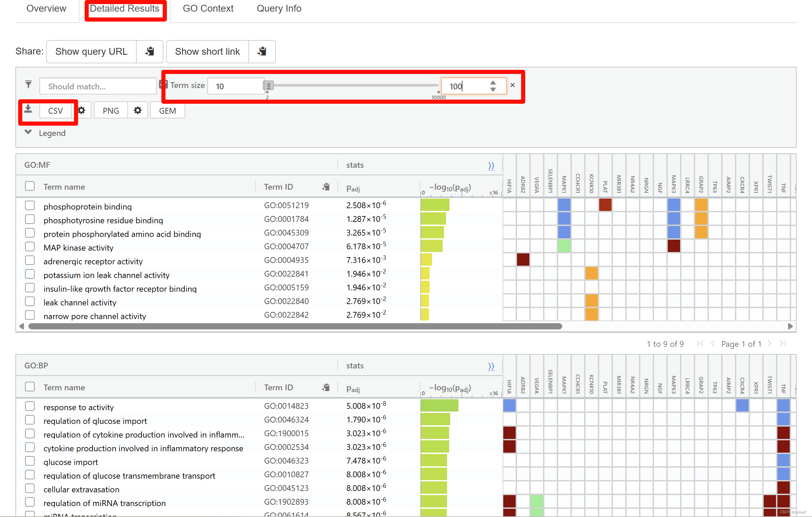The image size is (812, 517).
Task: Copy GO:MF Term IDs to clipboard
Action: (x=325, y=187)
